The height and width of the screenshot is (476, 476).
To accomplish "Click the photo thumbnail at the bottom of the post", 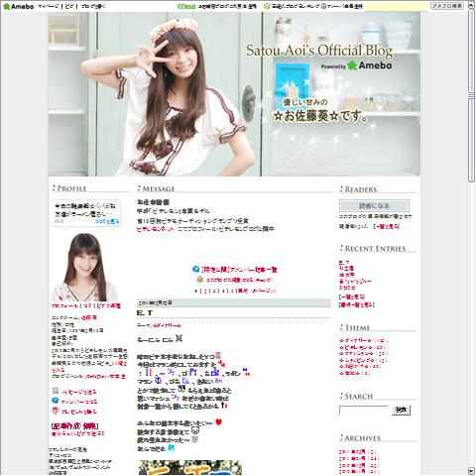I will click(x=190, y=468).
